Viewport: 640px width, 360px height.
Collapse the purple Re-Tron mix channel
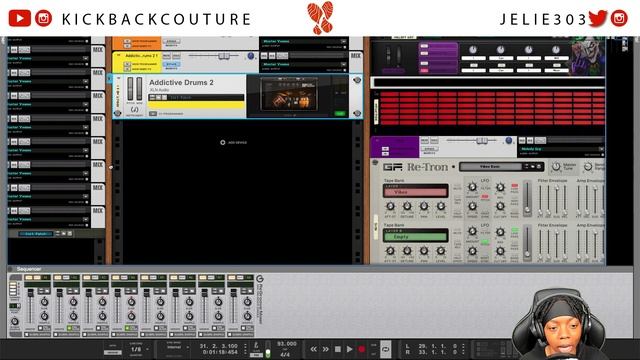coord(376,141)
